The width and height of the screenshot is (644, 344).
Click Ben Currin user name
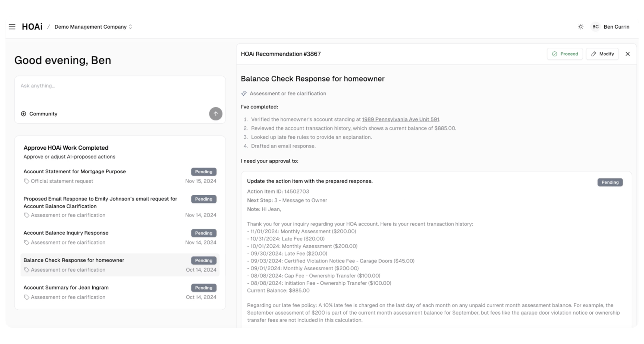click(x=616, y=27)
